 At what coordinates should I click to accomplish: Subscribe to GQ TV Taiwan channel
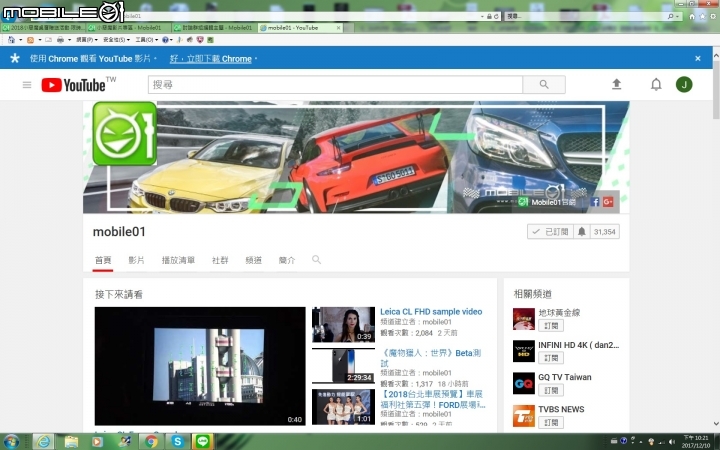tap(551, 390)
